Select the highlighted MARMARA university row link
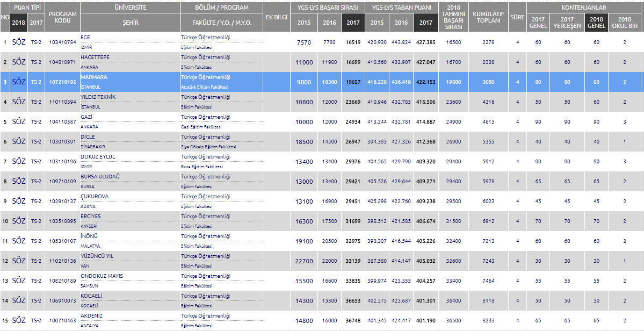644x331 pixels. tap(93, 77)
